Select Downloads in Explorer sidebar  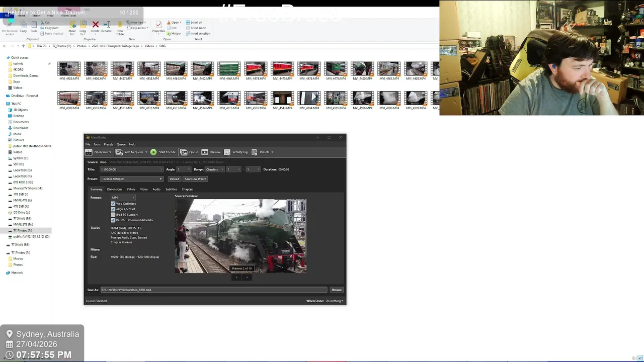(21, 128)
